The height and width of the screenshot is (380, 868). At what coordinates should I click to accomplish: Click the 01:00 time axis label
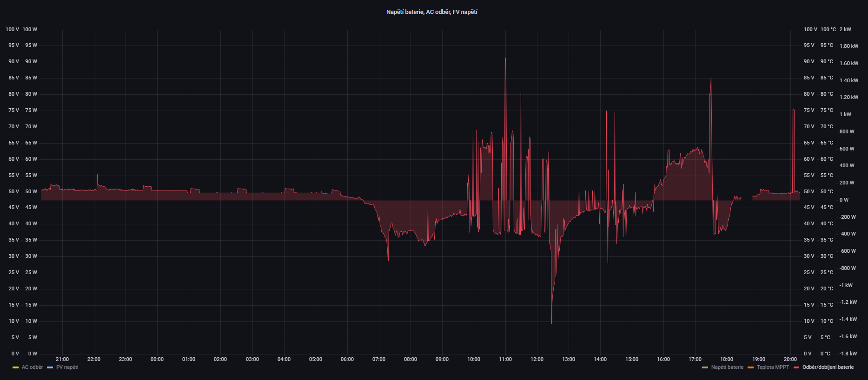(189, 359)
